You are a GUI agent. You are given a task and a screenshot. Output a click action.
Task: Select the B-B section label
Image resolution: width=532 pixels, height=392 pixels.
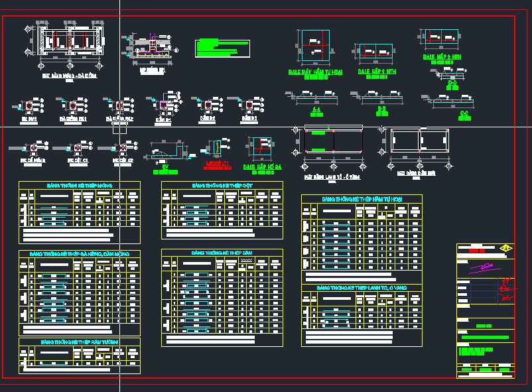coord(381,109)
